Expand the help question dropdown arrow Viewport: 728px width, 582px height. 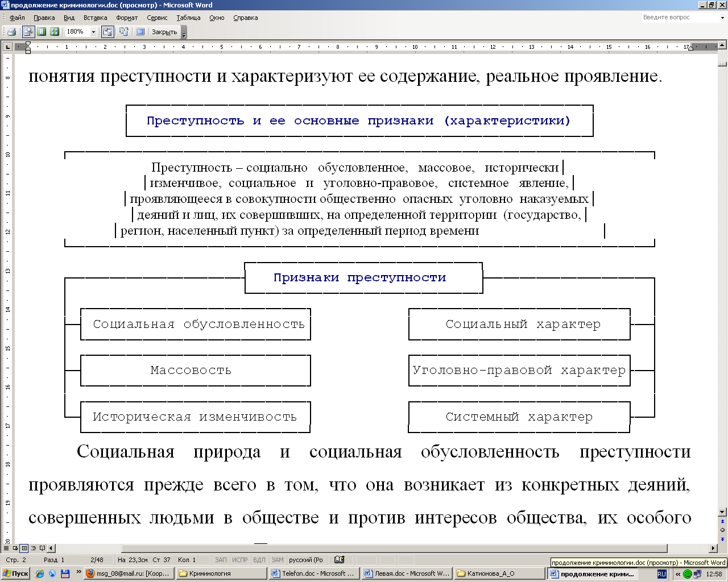click(722, 18)
